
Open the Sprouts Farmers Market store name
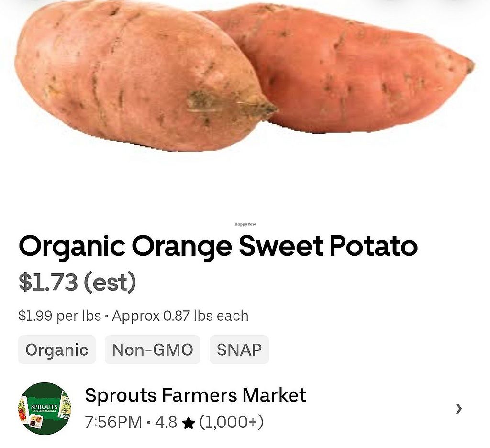coord(196,395)
